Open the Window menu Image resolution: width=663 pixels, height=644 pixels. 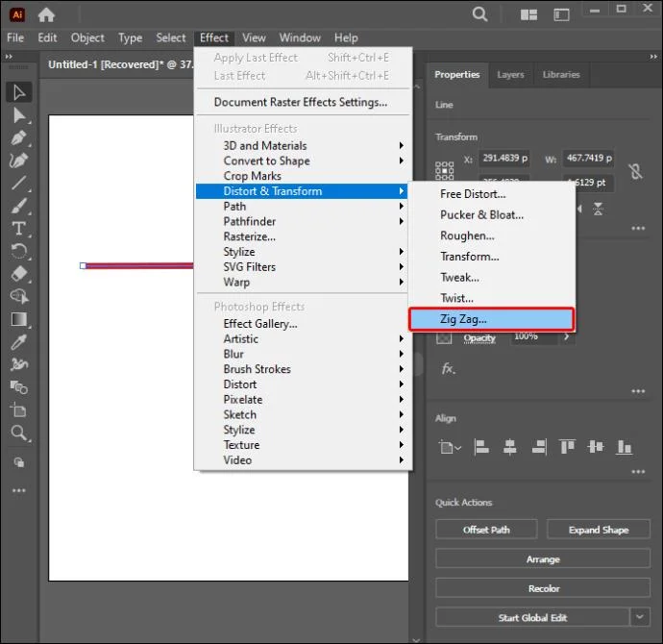[300, 37]
